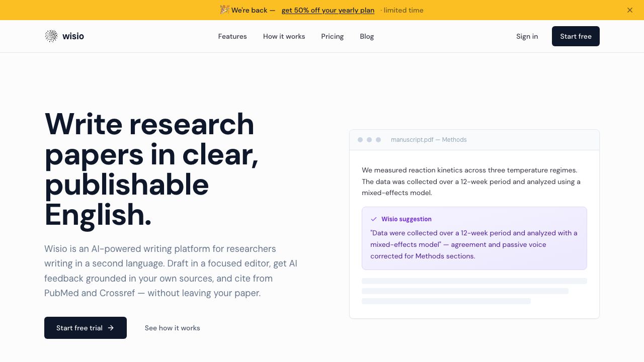Click the checkmark icon beside Wisio suggestion
Screen dimensions: 644x362
[374, 219]
